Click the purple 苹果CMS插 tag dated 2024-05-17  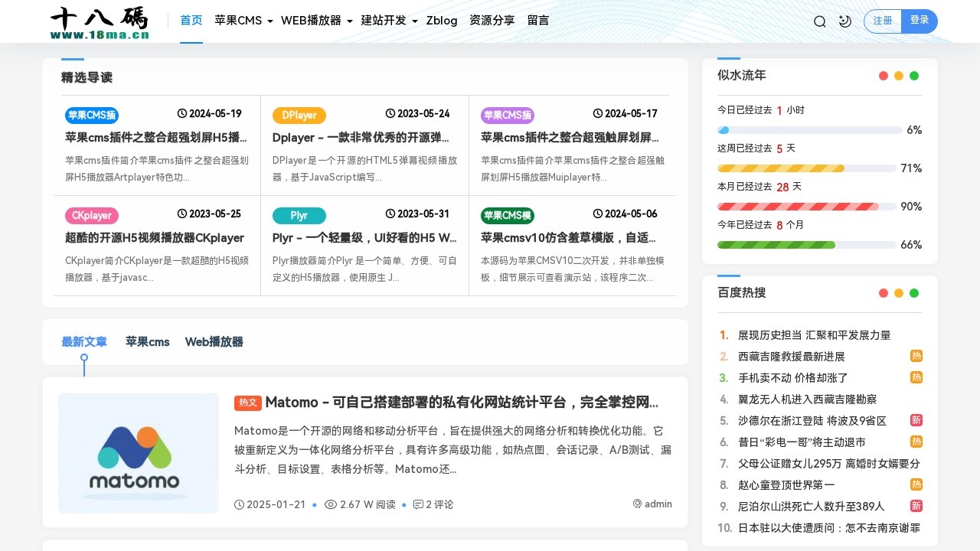[508, 116]
